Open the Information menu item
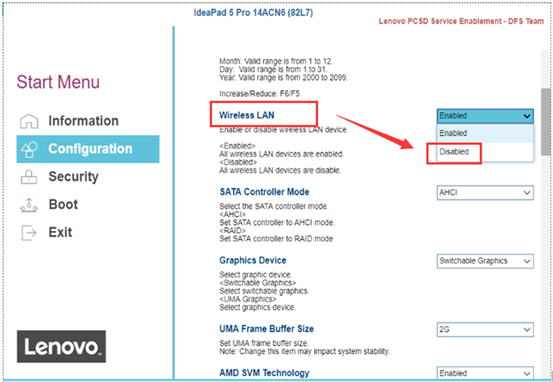The image size is (553, 382). coord(83,121)
